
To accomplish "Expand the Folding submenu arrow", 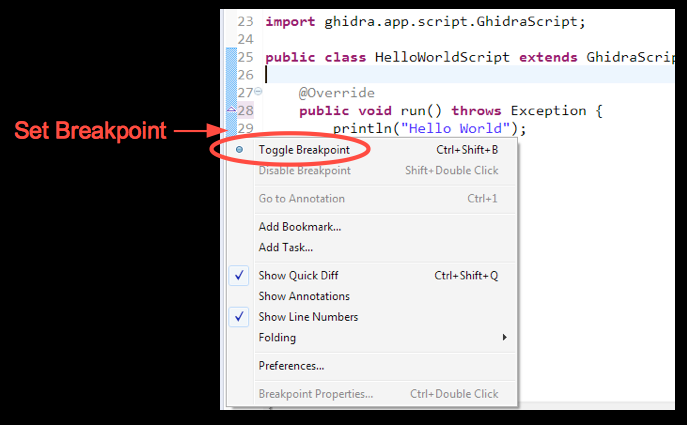I will point(504,338).
